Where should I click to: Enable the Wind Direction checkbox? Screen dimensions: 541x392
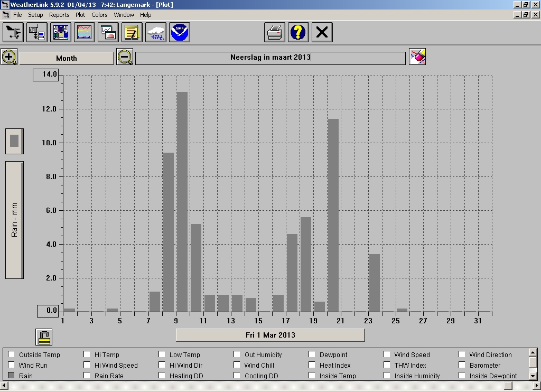(462, 354)
